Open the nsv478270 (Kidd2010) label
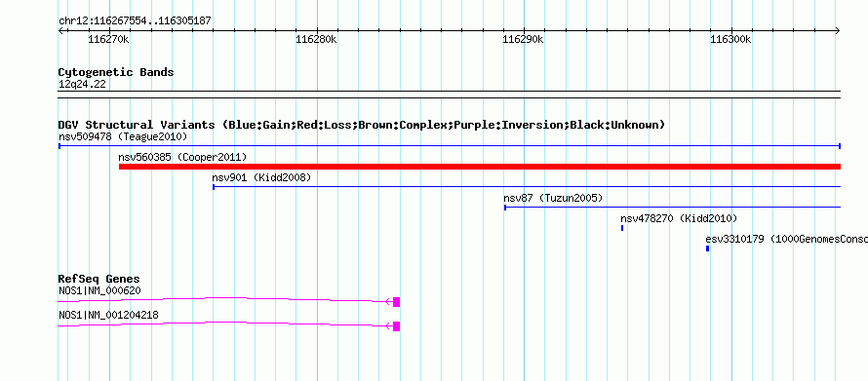 coord(679,218)
